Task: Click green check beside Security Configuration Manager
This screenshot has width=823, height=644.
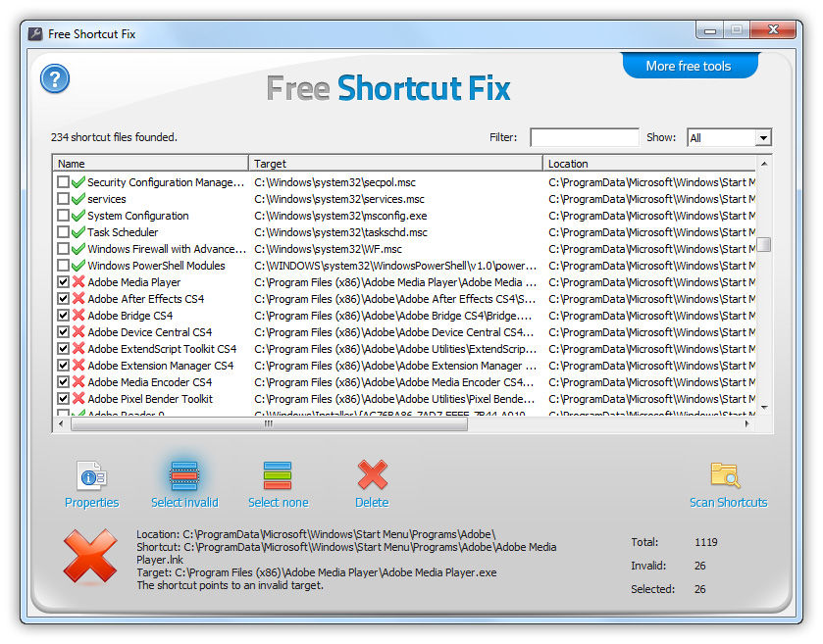Action: pos(78,182)
